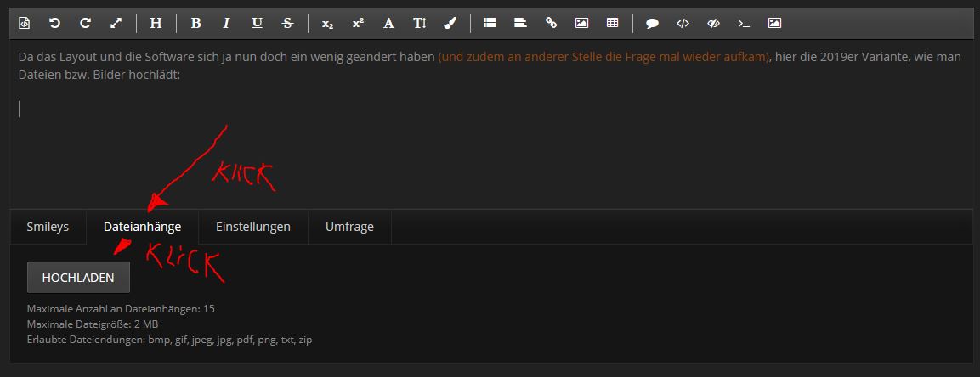Open the font size dropdown

coord(419,24)
